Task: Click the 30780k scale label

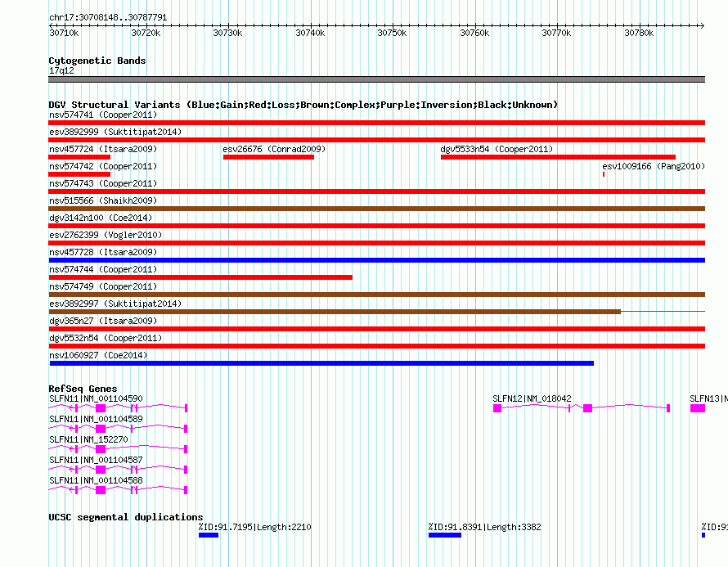Action: [639, 33]
